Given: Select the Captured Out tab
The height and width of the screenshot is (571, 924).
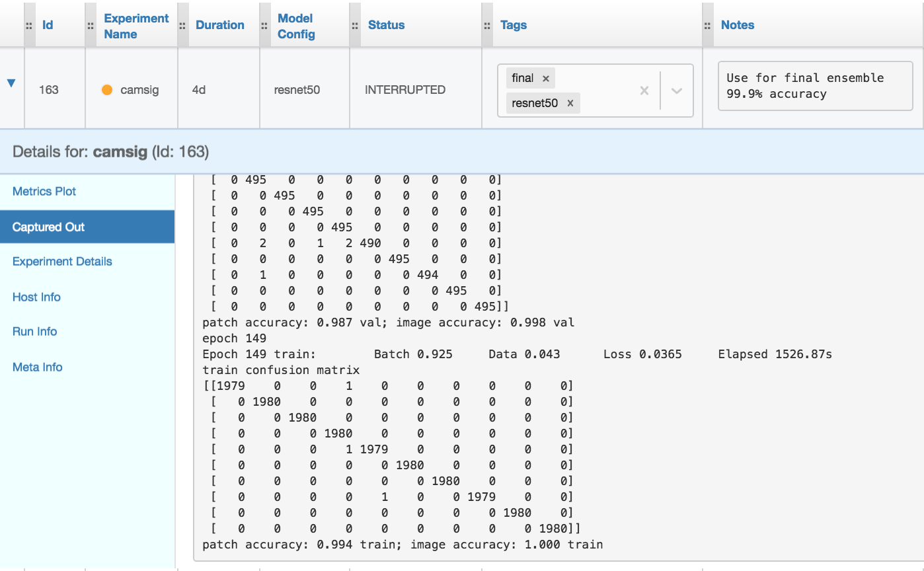Looking at the screenshot, I should (87, 227).
